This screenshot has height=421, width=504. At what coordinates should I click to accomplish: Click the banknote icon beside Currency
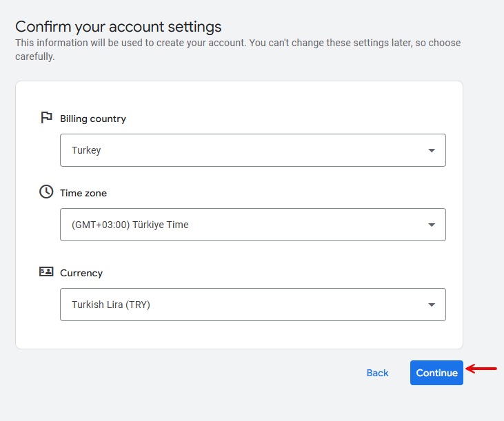pyautogui.click(x=46, y=271)
